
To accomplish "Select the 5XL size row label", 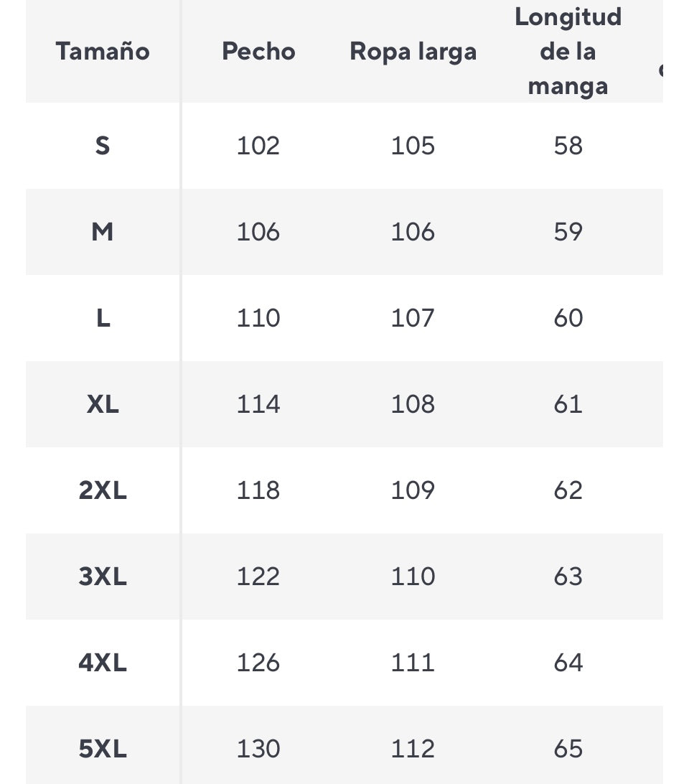I will (103, 749).
